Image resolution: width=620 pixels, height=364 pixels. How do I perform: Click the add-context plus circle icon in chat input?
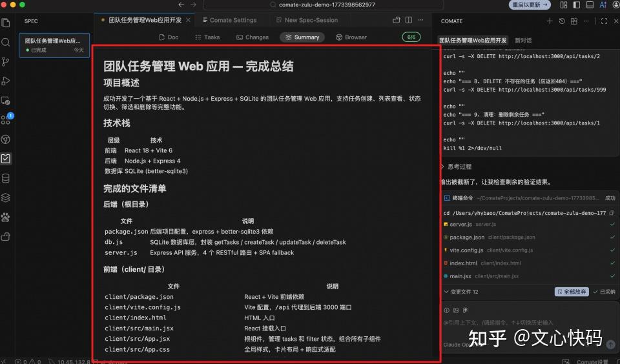click(x=447, y=310)
